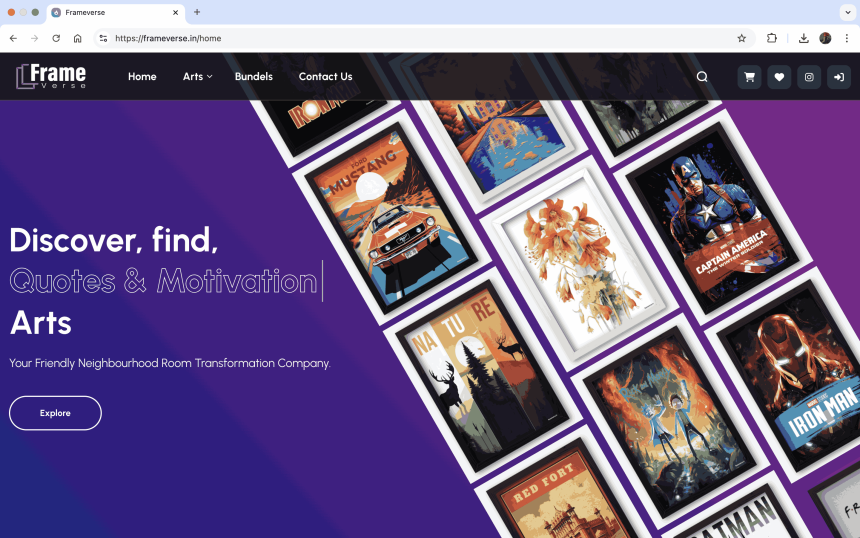Open the browser downloads icon
Viewport: 860px width, 538px height.
[804, 38]
